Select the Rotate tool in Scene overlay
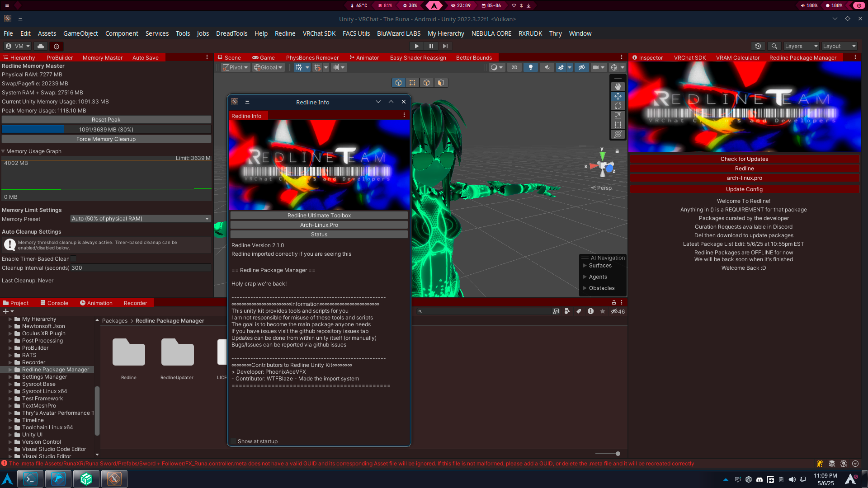 coord(618,106)
